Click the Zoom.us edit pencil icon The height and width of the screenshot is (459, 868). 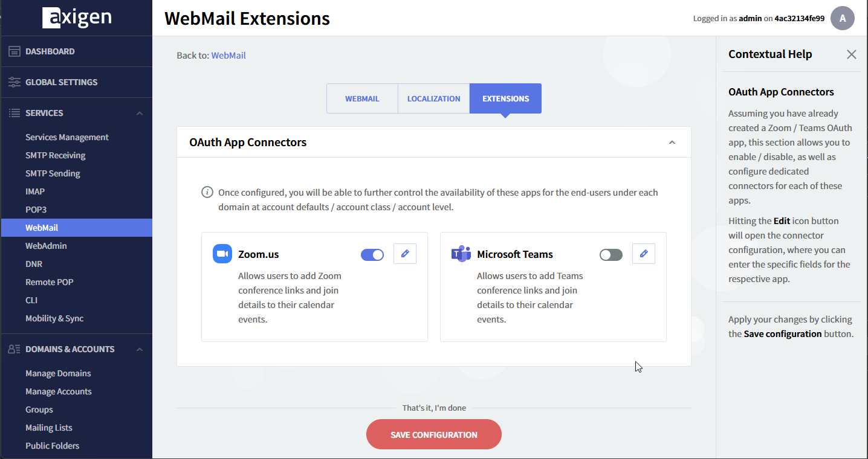coord(405,254)
